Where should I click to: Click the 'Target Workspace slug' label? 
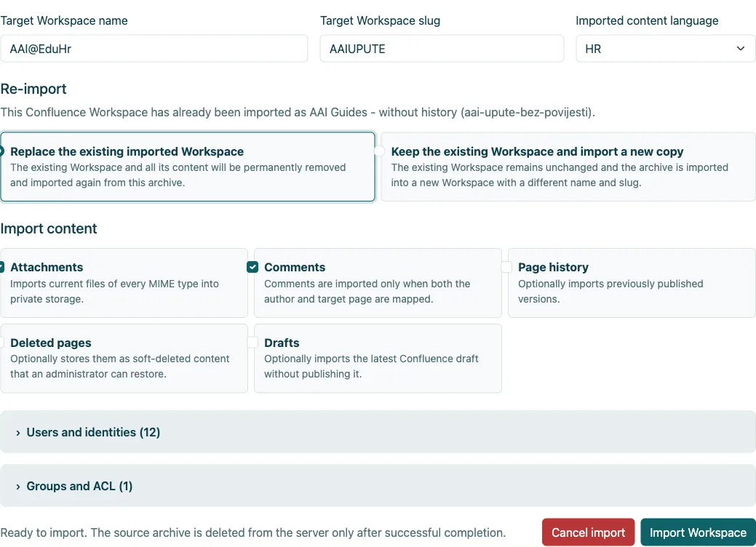point(380,20)
